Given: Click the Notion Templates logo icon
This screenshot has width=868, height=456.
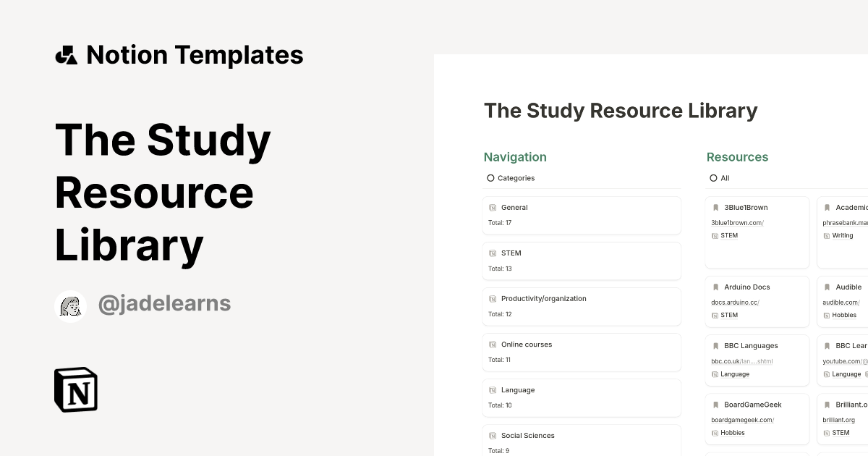Looking at the screenshot, I should tap(67, 54).
